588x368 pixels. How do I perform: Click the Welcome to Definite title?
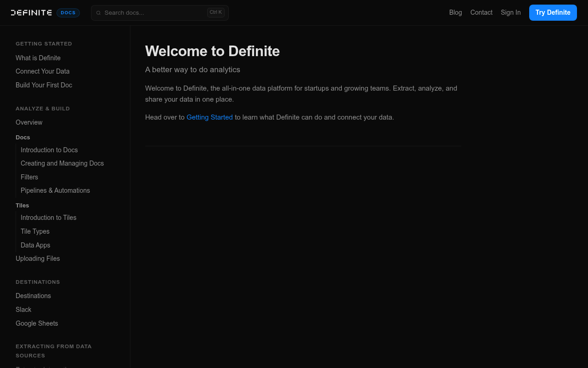[x=212, y=51]
